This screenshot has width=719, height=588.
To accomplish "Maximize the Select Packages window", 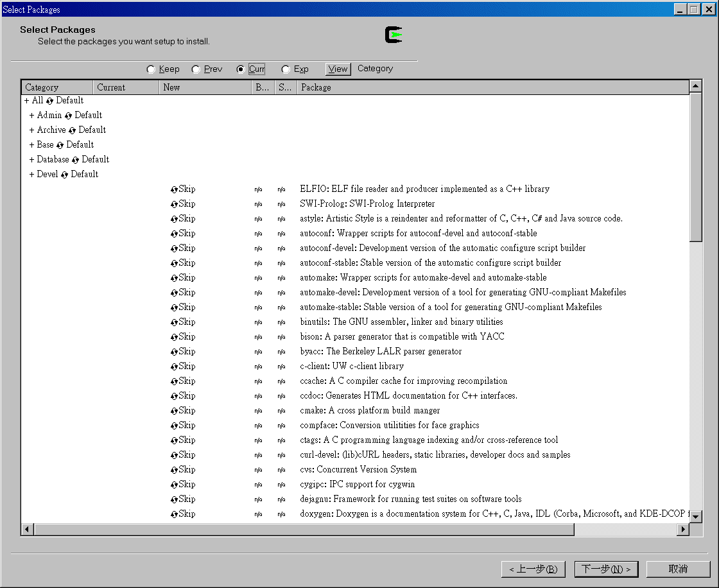I will (694, 9).
